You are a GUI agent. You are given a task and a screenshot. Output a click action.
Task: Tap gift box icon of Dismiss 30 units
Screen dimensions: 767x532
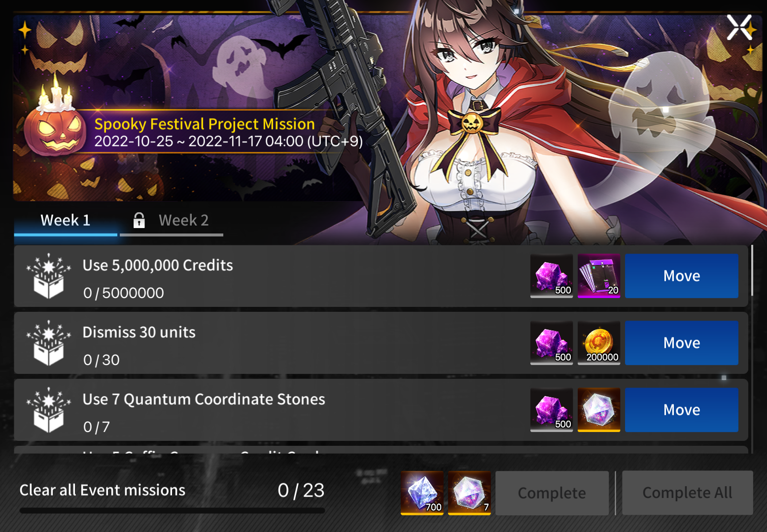pyautogui.click(x=48, y=343)
